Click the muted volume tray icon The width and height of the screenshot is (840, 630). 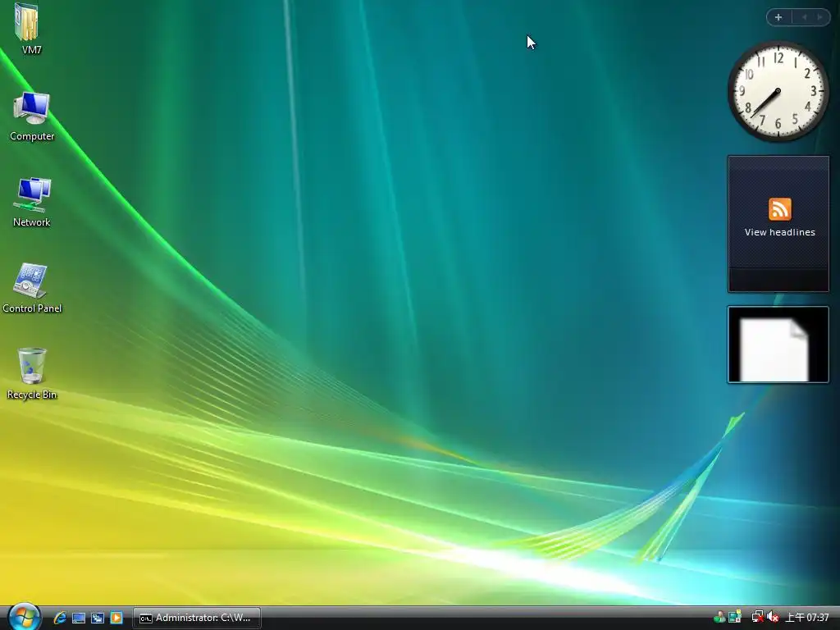point(772,617)
